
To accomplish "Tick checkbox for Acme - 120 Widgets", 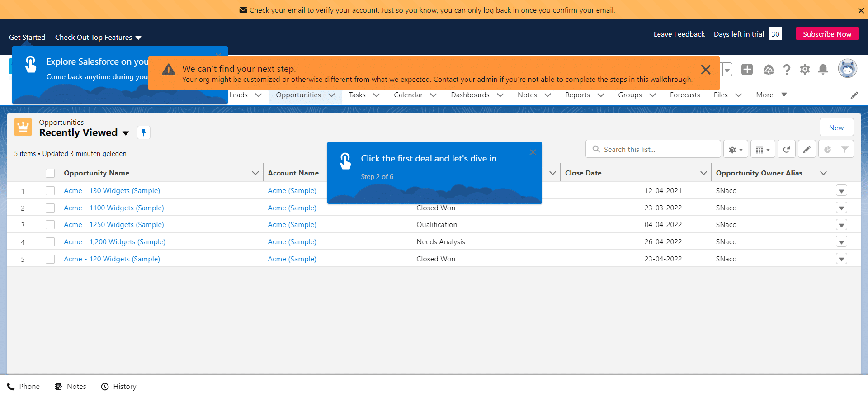I will coord(50,259).
